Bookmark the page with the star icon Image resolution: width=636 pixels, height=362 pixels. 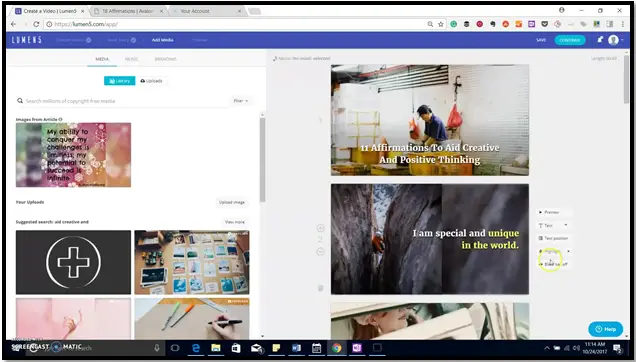click(x=441, y=24)
